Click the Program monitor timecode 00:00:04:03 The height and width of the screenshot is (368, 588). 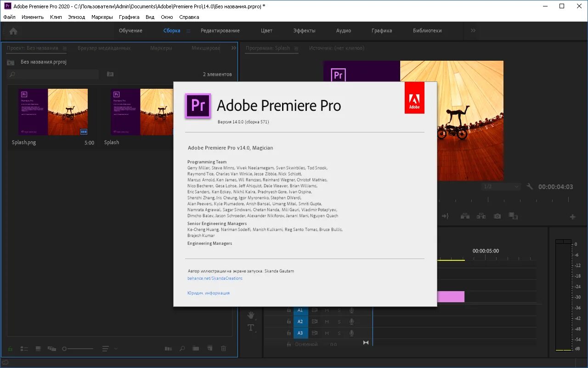click(556, 187)
